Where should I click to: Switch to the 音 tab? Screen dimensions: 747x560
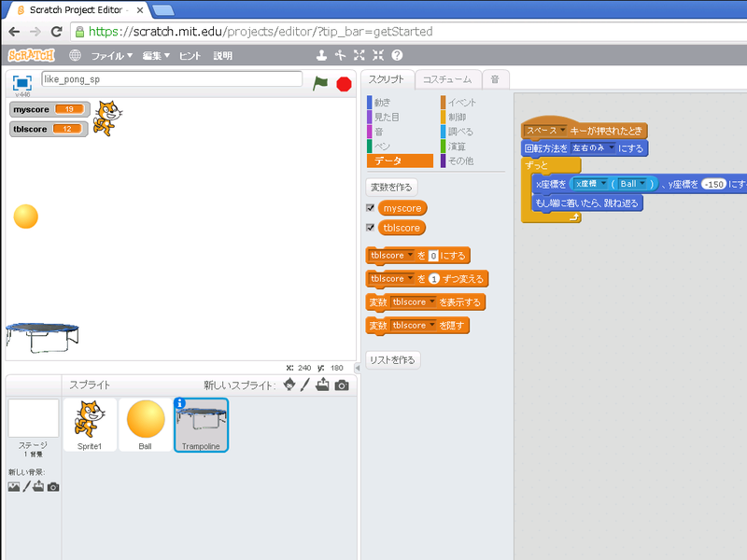tap(494, 79)
